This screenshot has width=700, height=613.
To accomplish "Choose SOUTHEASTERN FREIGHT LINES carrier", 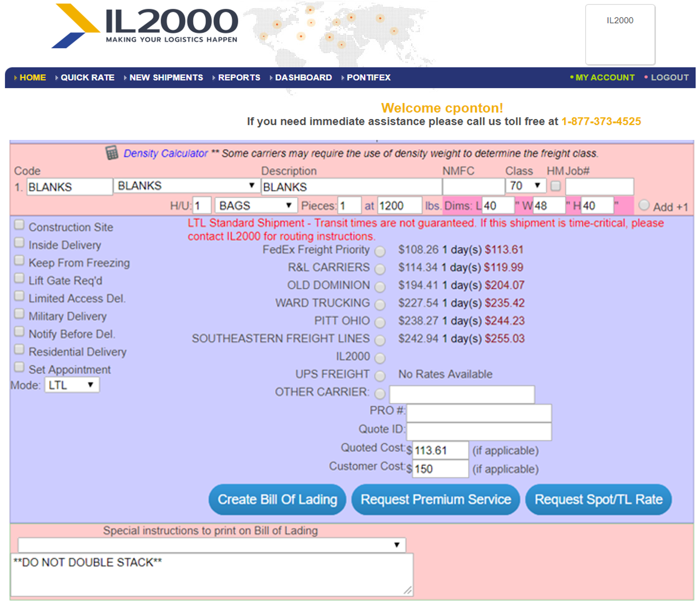I will 380,340.
